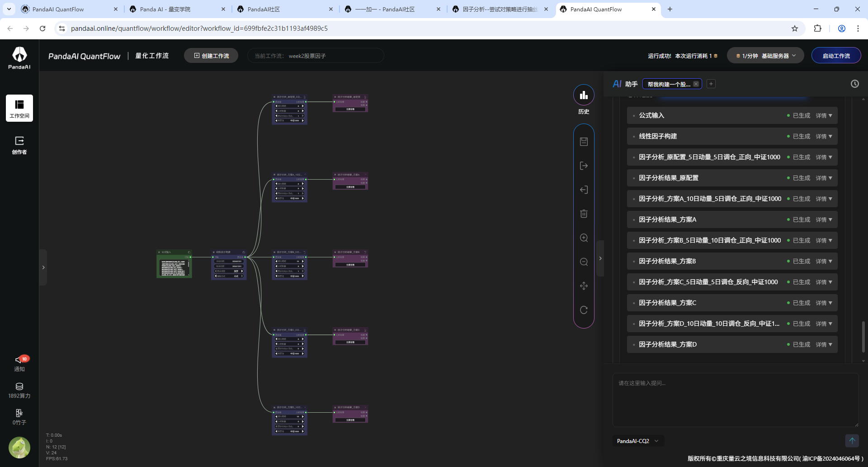Viewport: 868px width, 467px height.
Task: Save the workflow with the canvas toolbar save icon
Action: 584,142
